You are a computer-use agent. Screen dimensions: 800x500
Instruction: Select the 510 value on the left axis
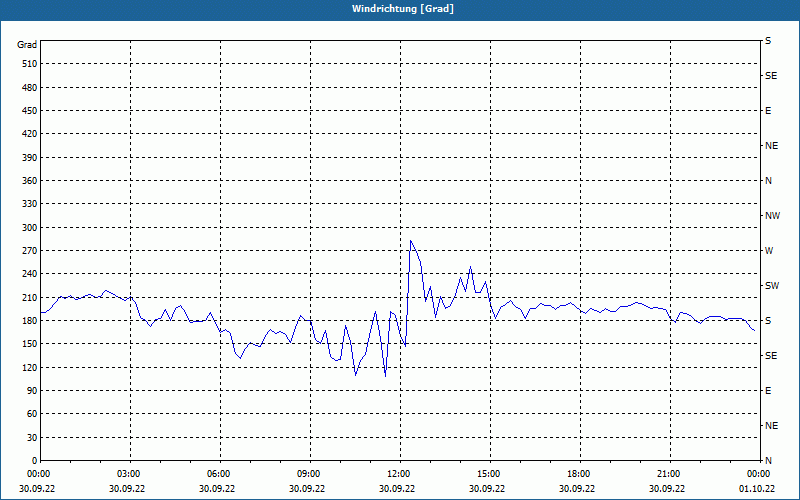point(30,64)
